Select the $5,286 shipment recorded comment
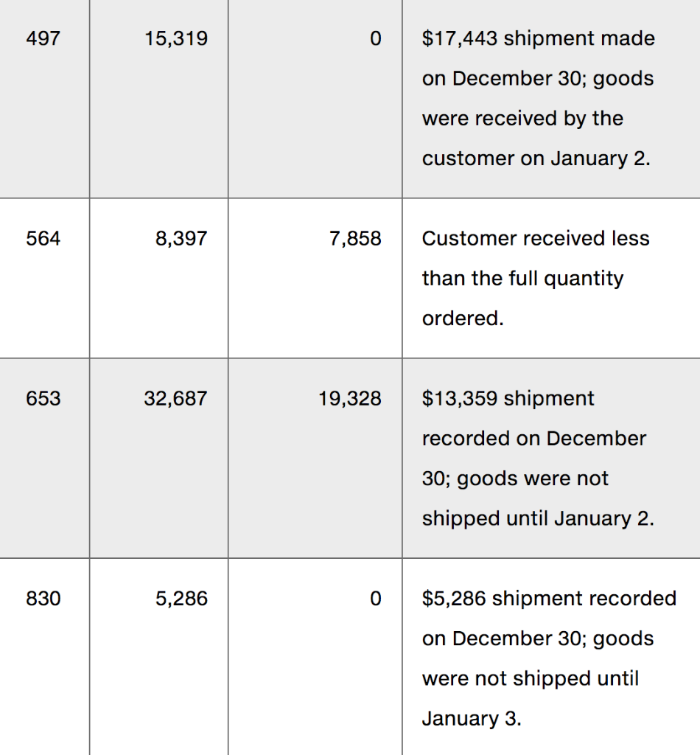This screenshot has width=700, height=755. click(x=549, y=658)
